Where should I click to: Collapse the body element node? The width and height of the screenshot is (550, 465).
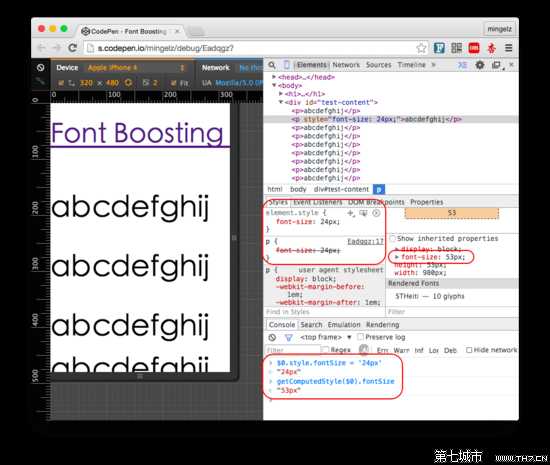click(x=274, y=85)
